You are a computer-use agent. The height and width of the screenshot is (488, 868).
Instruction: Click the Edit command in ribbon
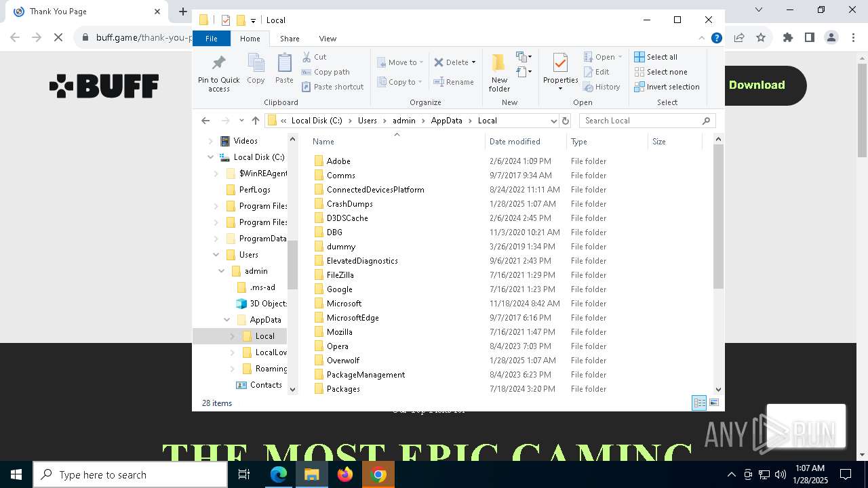tap(596, 72)
